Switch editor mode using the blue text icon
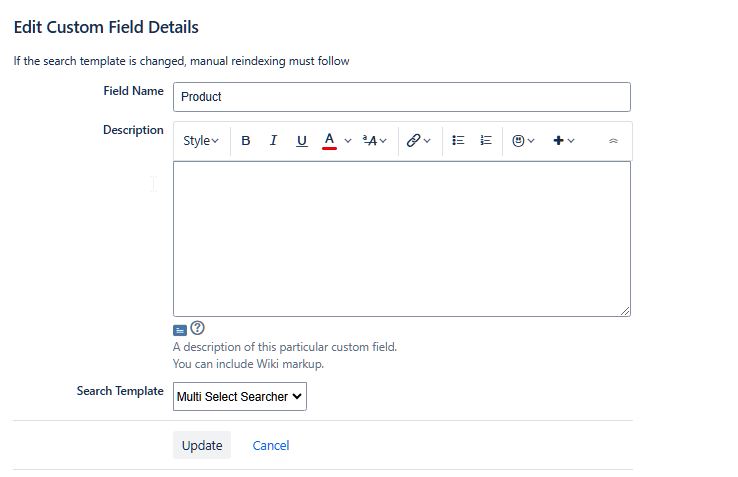The width and height of the screenshot is (738, 477). tap(180, 331)
